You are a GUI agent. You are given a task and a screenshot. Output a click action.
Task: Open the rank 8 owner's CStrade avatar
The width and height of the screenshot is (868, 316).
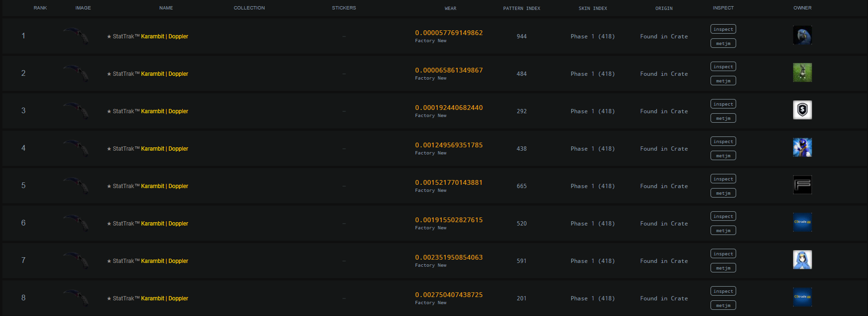coord(802,297)
